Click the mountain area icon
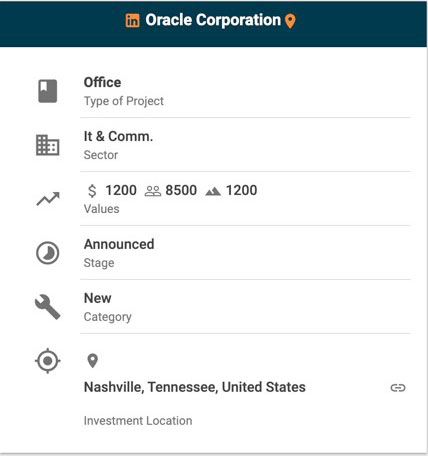 [x=213, y=191]
